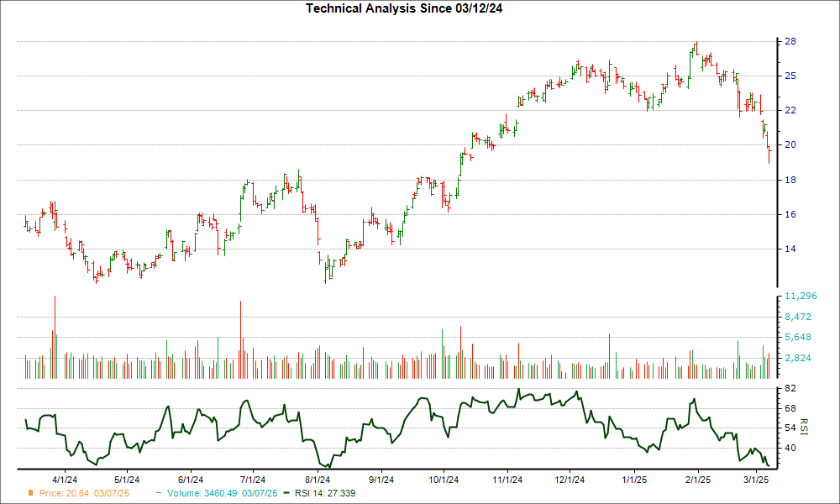
Task: Click the 5,648 volume axis label
Action: point(798,338)
